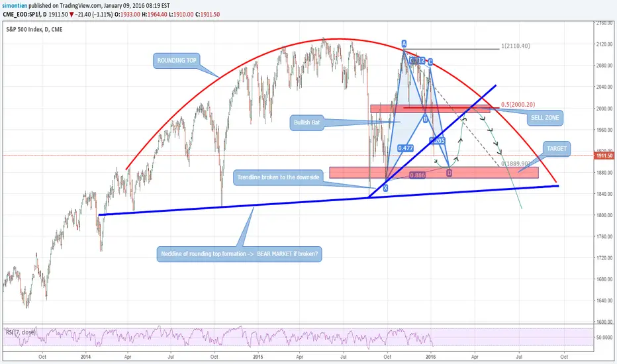Screen dimensions: 617x364
Task: Click the 1720.00 price axis label
Action: click(604, 257)
